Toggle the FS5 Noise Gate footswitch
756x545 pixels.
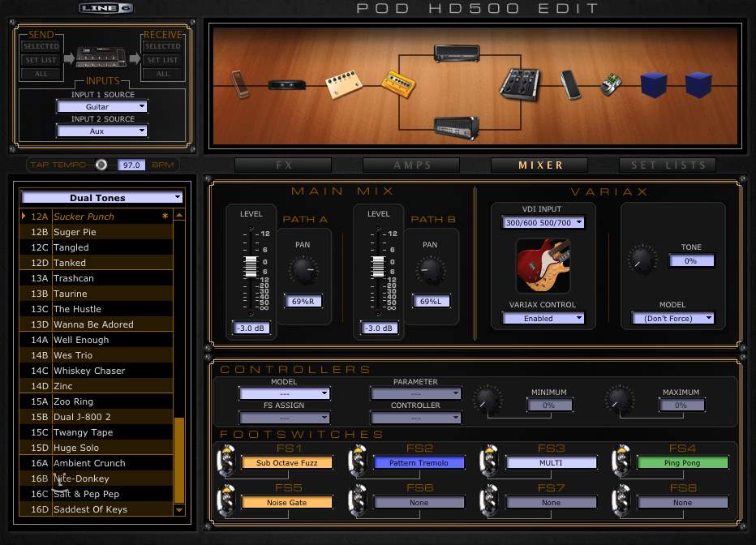point(226,501)
